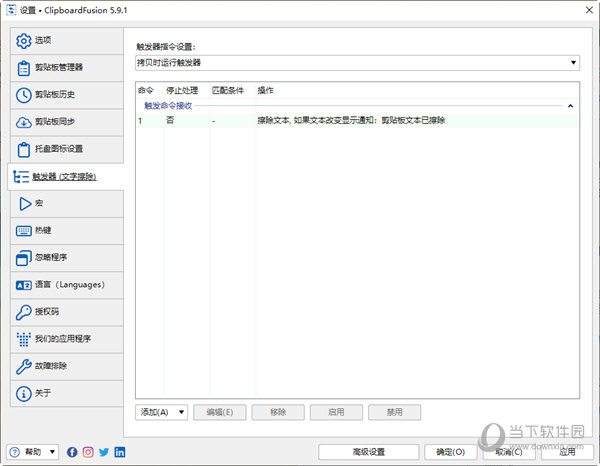The height and width of the screenshot is (466, 600).
Task: Open the 添加(A) dropdown button
Action: tap(161, 412)
